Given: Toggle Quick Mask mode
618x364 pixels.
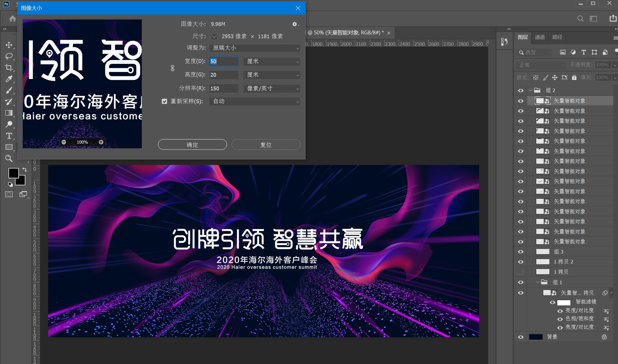Looking at the screenshot, I should point(9,194).
